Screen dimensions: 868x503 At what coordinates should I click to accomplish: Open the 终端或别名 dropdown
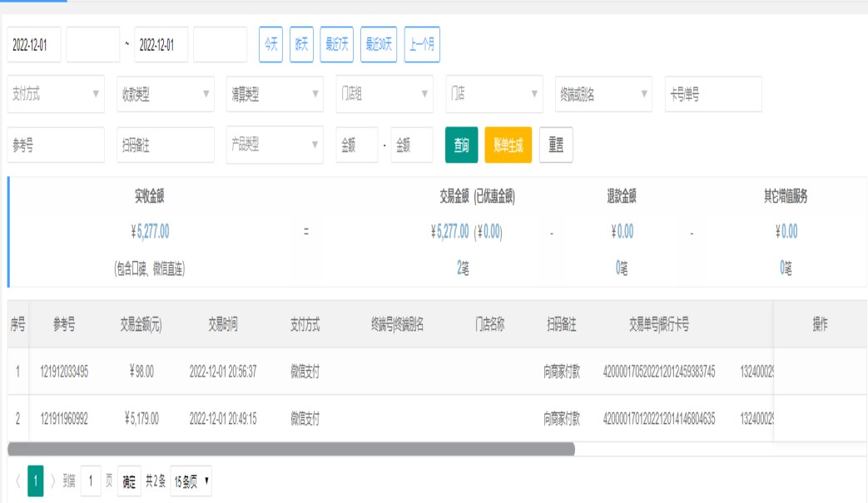click(603, 94)
